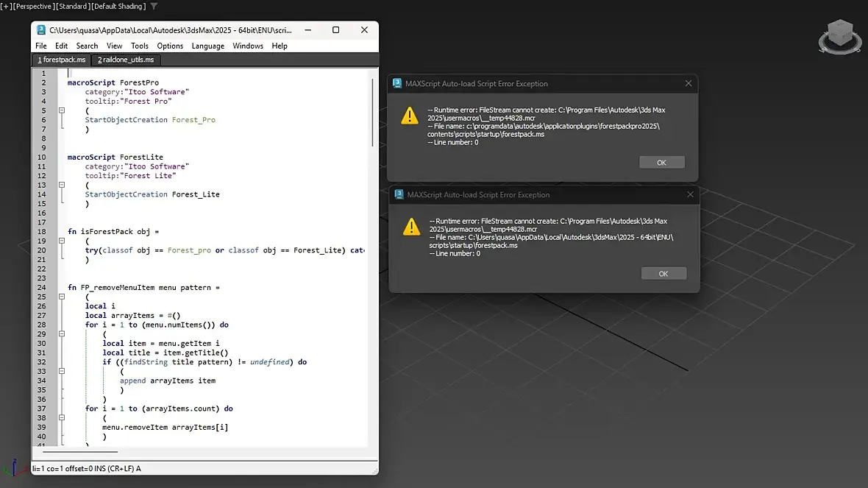Open the Help menu
Screen dimensions: 868x488
(280, 46)
